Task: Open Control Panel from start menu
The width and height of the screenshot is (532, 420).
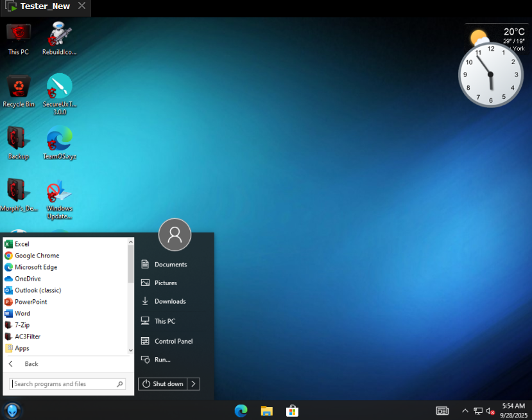Action: tap(173, 341)
